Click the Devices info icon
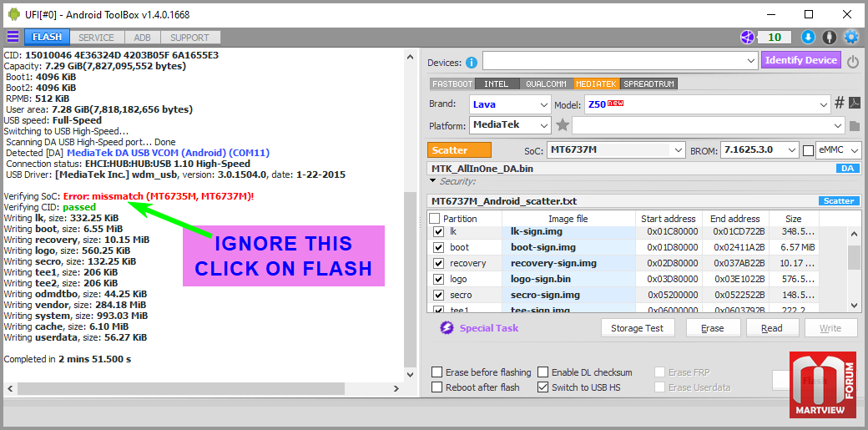Viewport: 868px width, 430px height. click(x=471, y=62)
